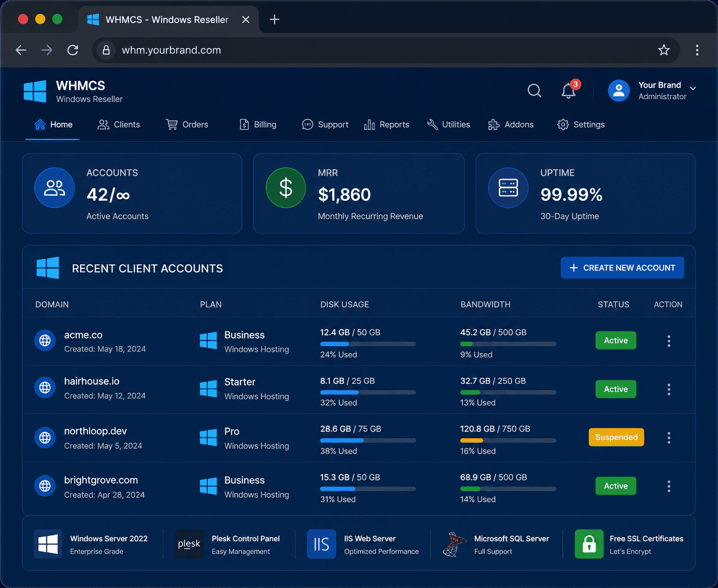
Task: Expand the Your Brand account dropdown chevron
Action: click(693, 88)
